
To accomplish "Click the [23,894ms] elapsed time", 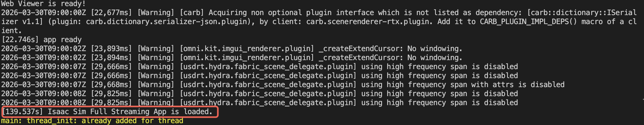I will [111, 58].
